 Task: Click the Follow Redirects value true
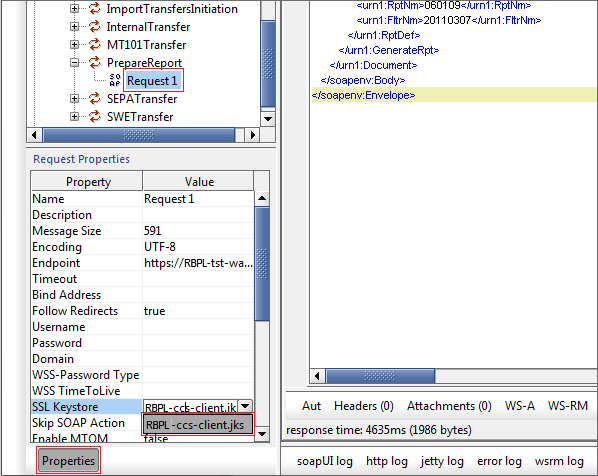point(198,311)
